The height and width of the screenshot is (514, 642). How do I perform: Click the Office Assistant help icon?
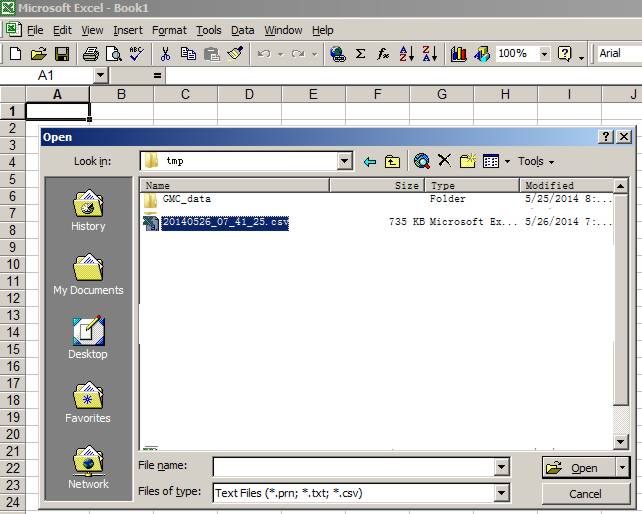(x=565, y=54)
